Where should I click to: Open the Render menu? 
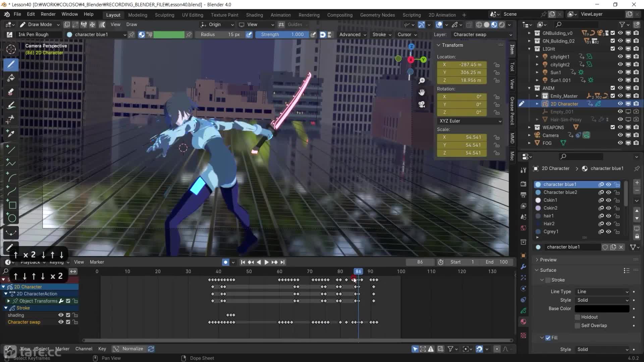(48, 14)
